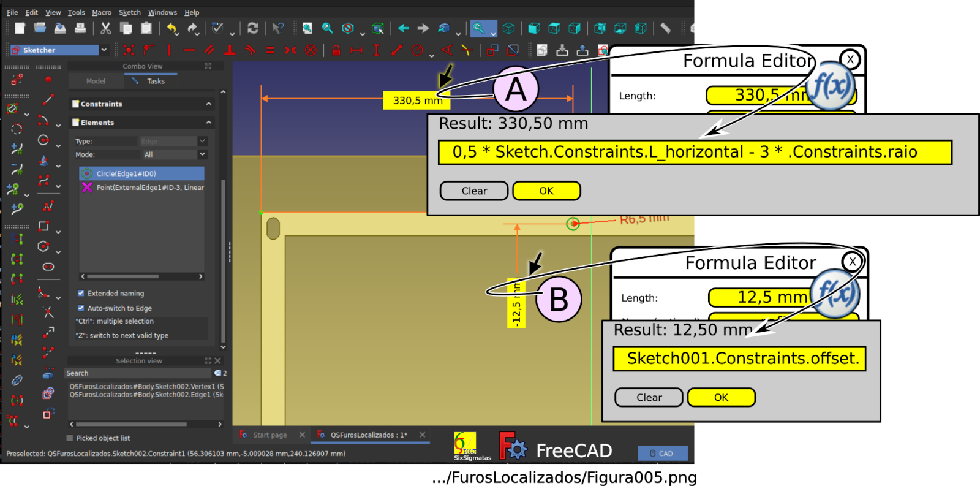
Task: Open the File menu
Action: point(12,12)
